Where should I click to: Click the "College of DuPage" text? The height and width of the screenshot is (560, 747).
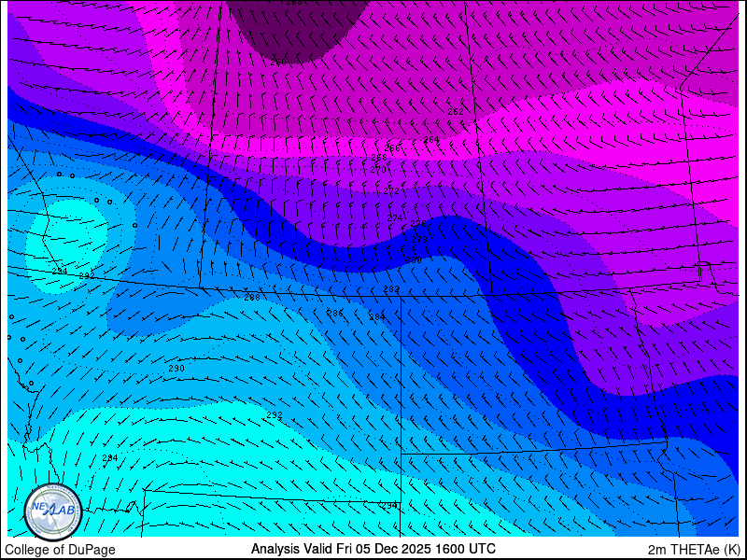(60, 550)
